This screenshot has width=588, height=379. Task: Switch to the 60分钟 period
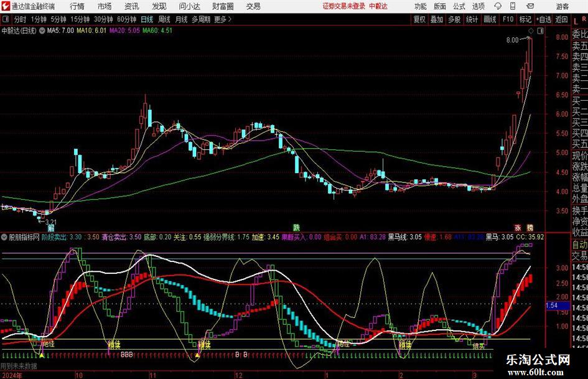[x=127, y=19]
